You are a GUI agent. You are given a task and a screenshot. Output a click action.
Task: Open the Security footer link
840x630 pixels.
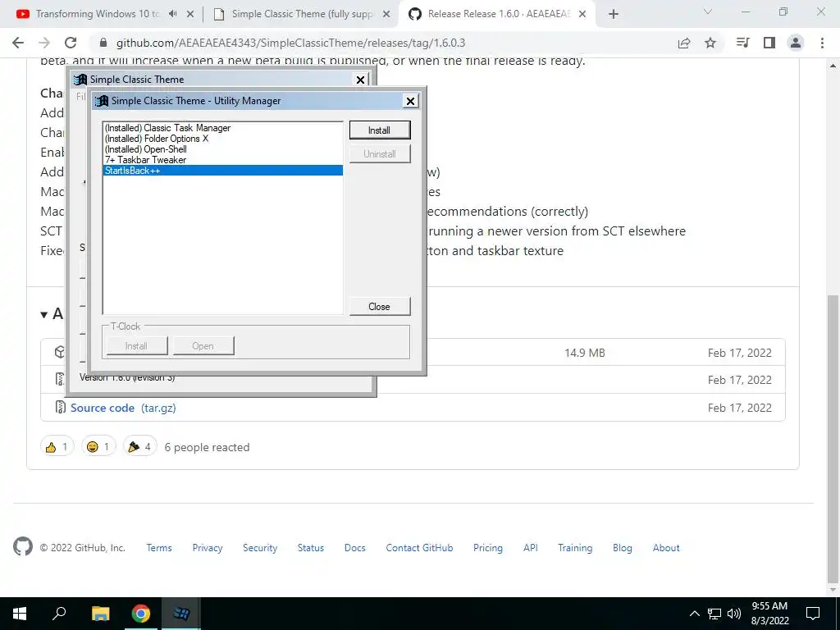[x=260, y=547]
